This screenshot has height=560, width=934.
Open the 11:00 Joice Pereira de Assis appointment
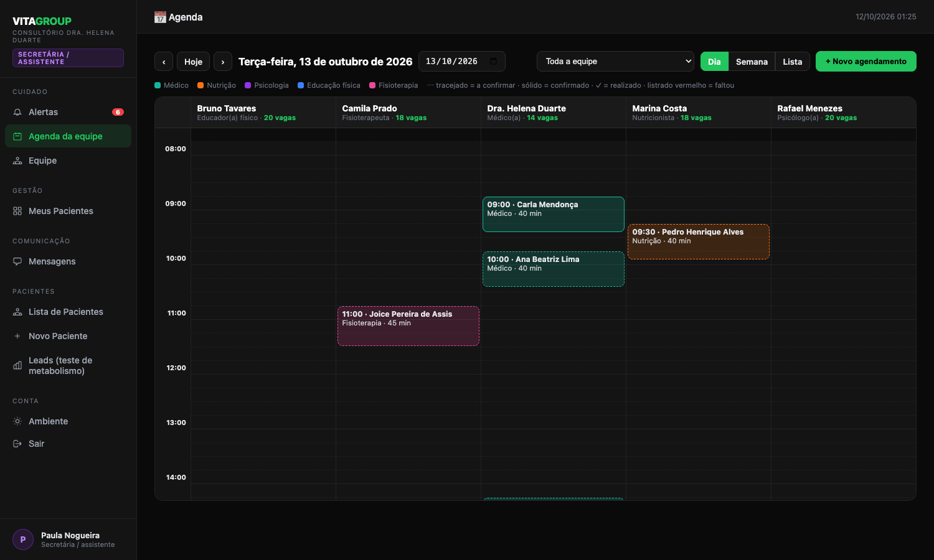point(408,325)
